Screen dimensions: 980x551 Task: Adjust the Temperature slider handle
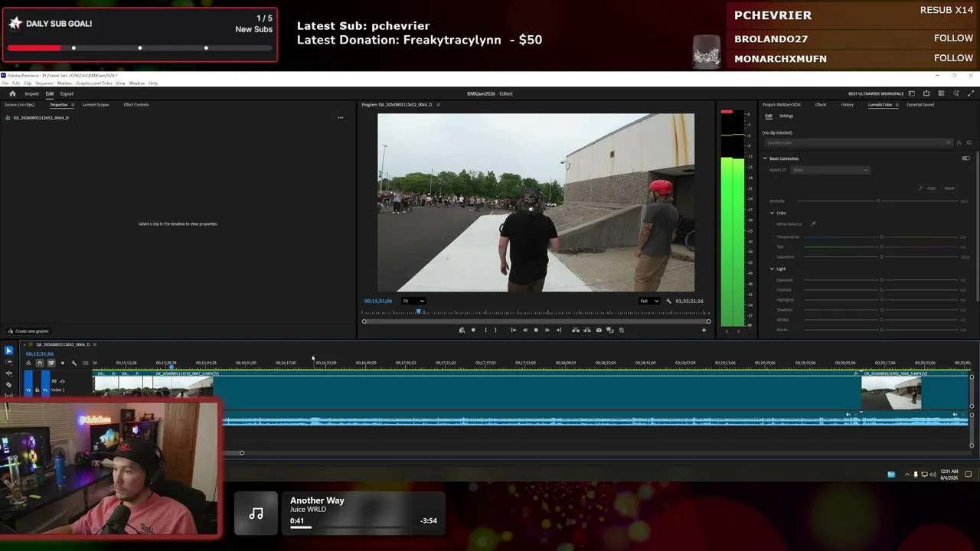tap(881, 237)
